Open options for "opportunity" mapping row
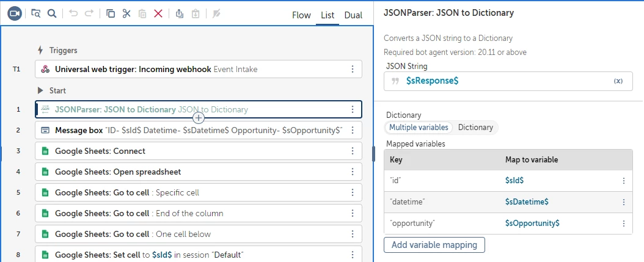Screen dimensions: 644x262 (623, 224)
